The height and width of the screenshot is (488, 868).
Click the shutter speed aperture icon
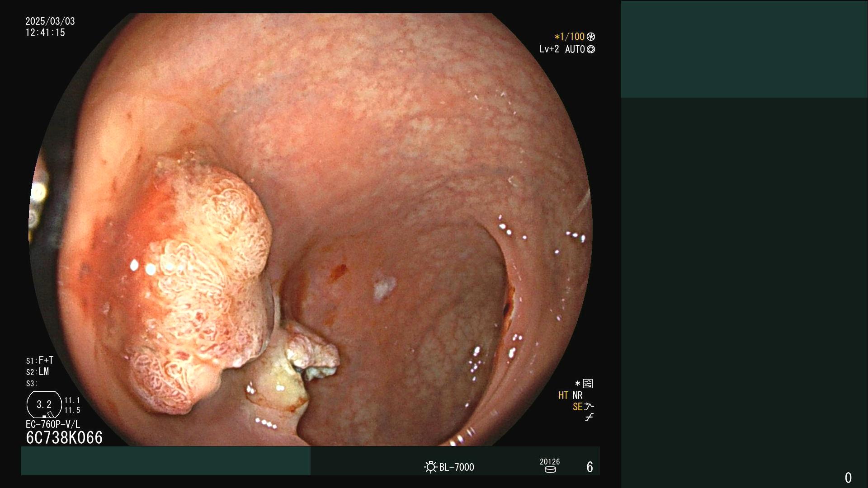(591, 37)
